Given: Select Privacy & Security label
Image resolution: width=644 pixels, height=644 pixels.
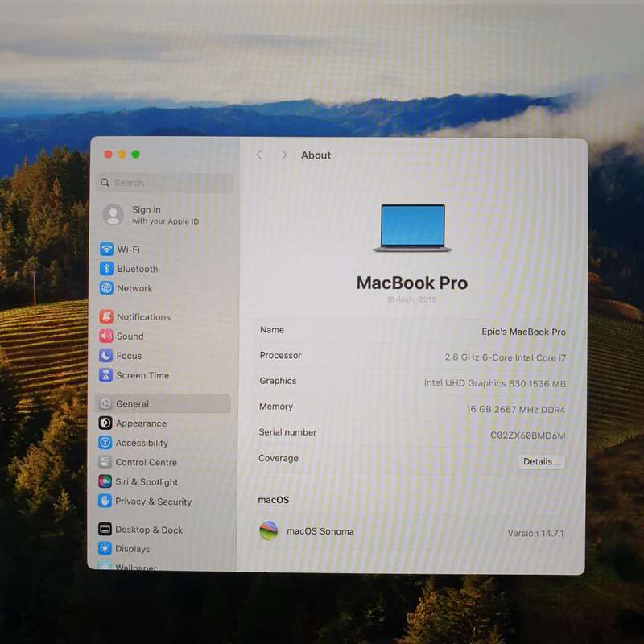Looking at the screenshot, I should [x=154, y=502].
